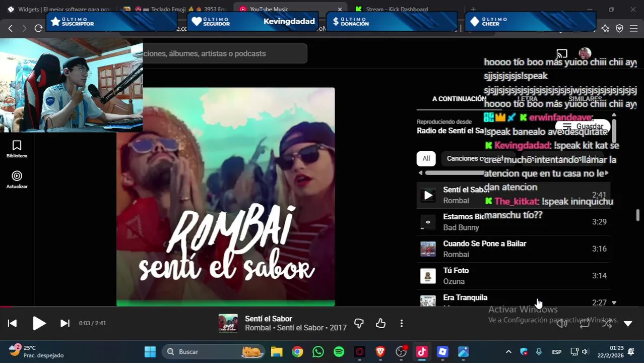
Task: Play the current song
Action: click(39, 324)
